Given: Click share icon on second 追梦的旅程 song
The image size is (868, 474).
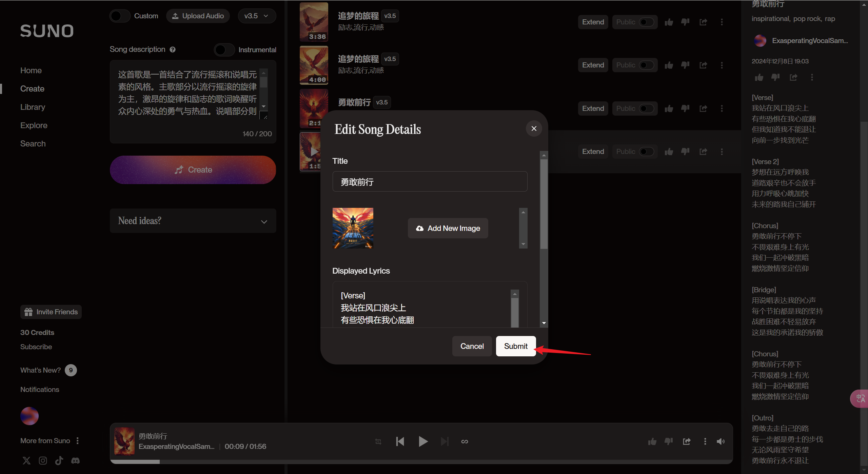Looking at the screenshot, I should coord(703,65).
